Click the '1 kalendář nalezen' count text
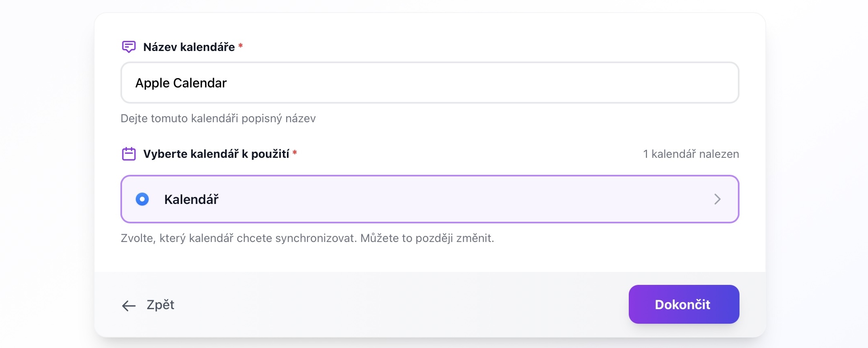The height and width of the screenshot is (348, 868). pyautogui.click(x=691, y=154)
